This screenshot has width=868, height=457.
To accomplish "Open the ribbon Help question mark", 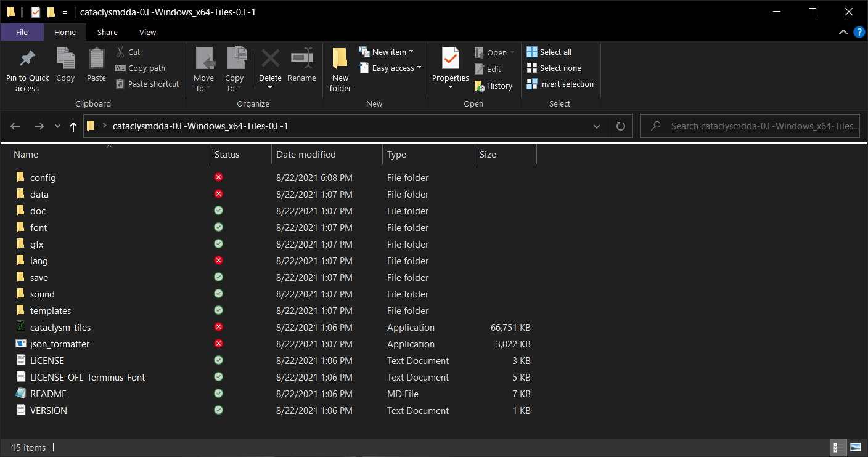I will tap(859, 32).
